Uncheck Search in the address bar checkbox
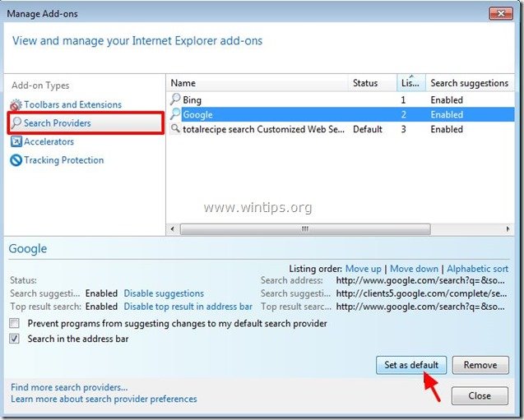This screenshot has height=420, width=524. point(14,339)
